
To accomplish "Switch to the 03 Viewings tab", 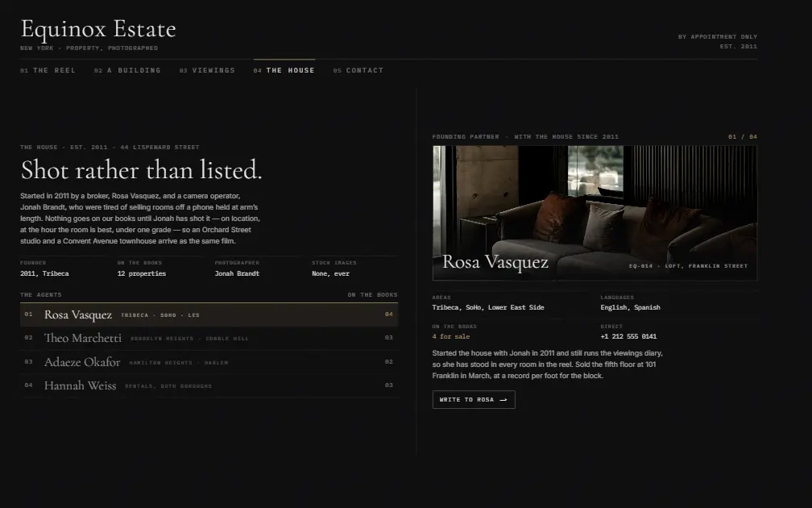I will (207, 70).
